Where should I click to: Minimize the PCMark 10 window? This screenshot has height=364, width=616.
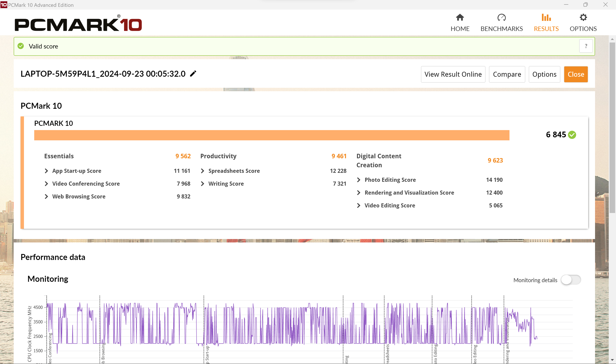(566, 5)
